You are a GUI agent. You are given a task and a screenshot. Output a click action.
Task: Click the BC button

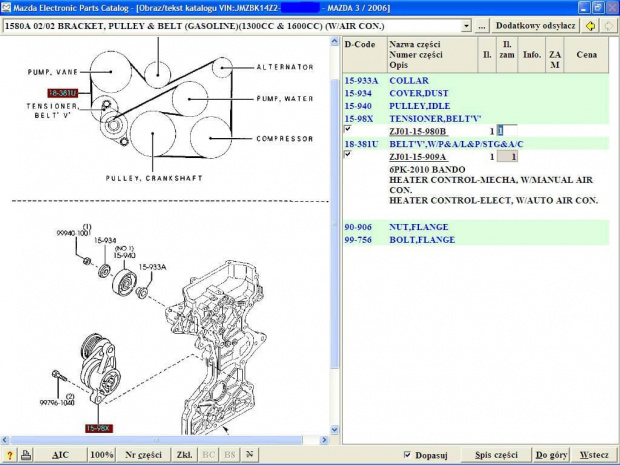[208, 455]
